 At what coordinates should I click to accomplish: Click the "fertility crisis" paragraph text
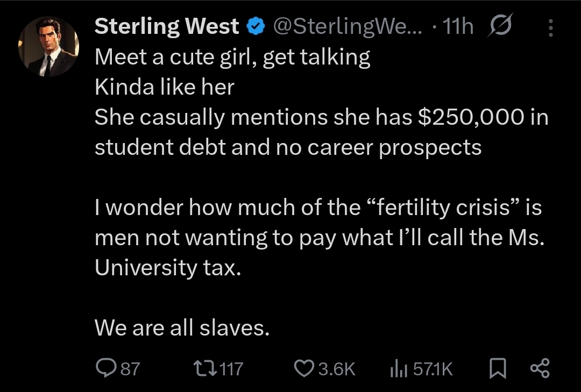tap(320, 237)
